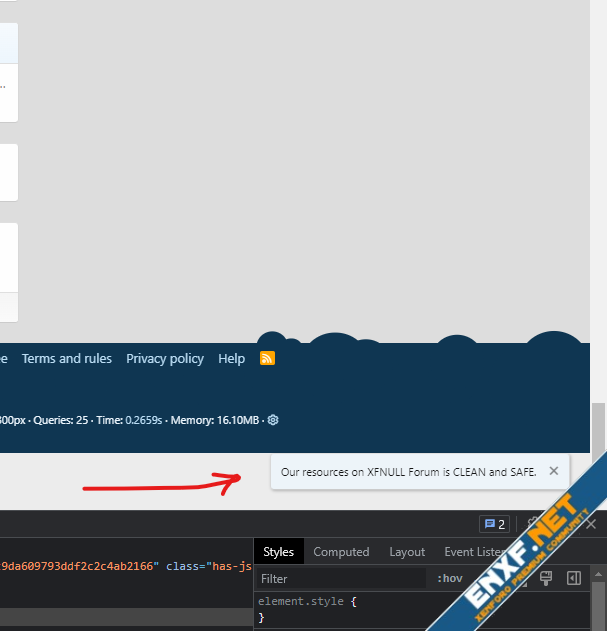Open the DevTools issues counter badge
Image resolution: width=607 pixels, height=631 pixels.
[494, 524]
